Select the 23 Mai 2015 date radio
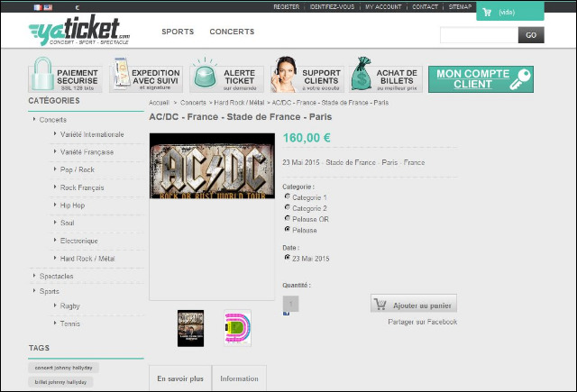577x392 pixels. pyautogui.click(x=288, y=258)
